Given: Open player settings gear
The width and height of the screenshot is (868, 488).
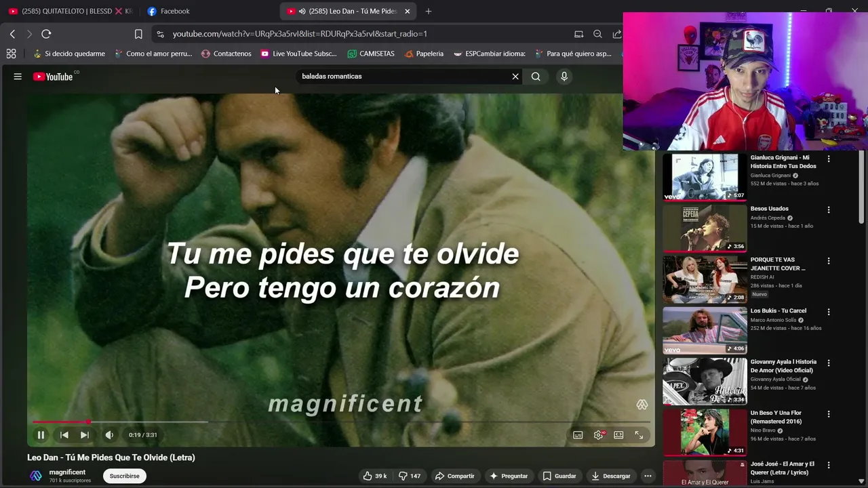Looking at the screenshot, I should pyautogui.click(x=598, y=435).
